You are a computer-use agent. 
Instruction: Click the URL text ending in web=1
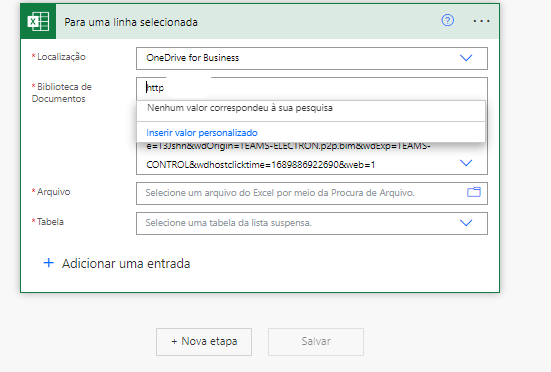(x=260, y=164)
